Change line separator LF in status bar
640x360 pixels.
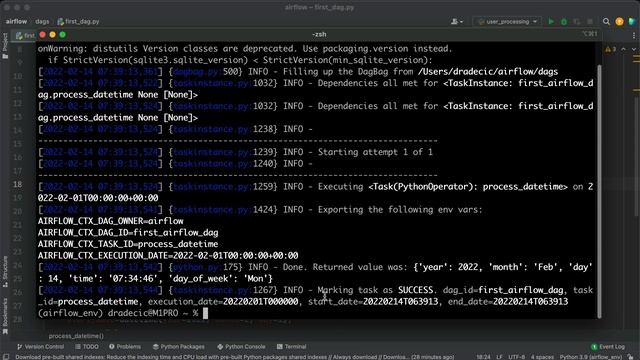pos(499,357)
